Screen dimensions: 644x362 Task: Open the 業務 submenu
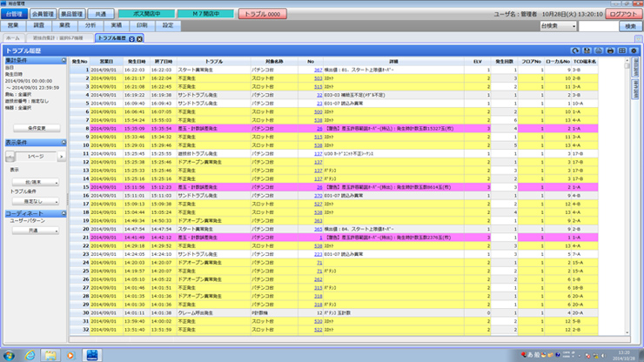(x=65, y=25)
